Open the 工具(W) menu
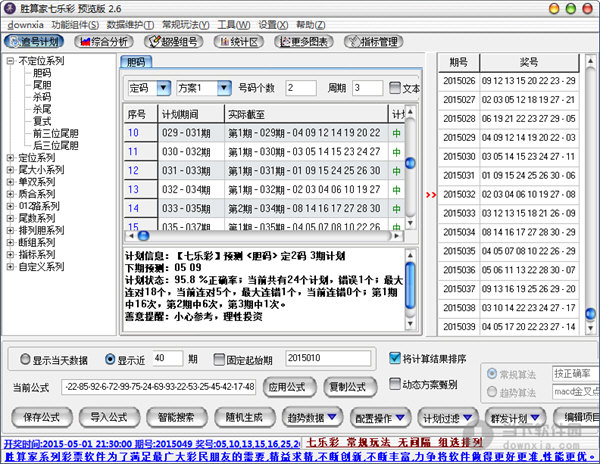This screenshot has width=600, height=464. pyautogui.click(x=234, y=25)
